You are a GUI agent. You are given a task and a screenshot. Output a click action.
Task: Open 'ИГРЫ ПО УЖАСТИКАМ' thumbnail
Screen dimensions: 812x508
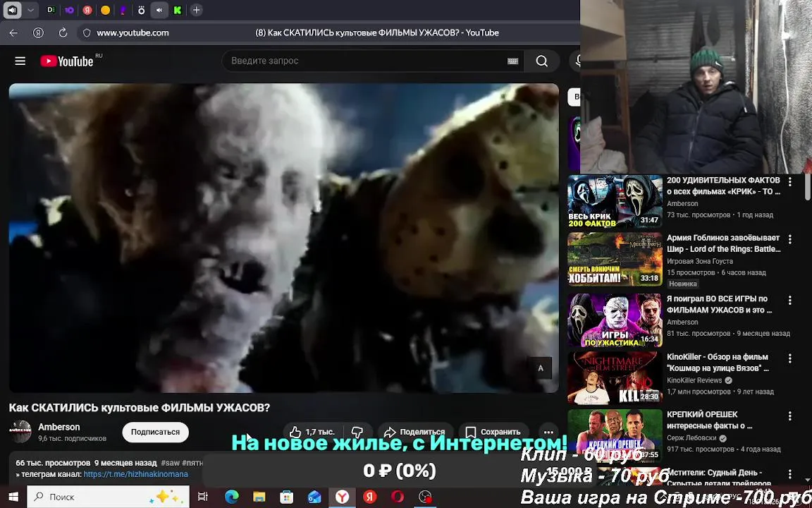tap(615, 320)
